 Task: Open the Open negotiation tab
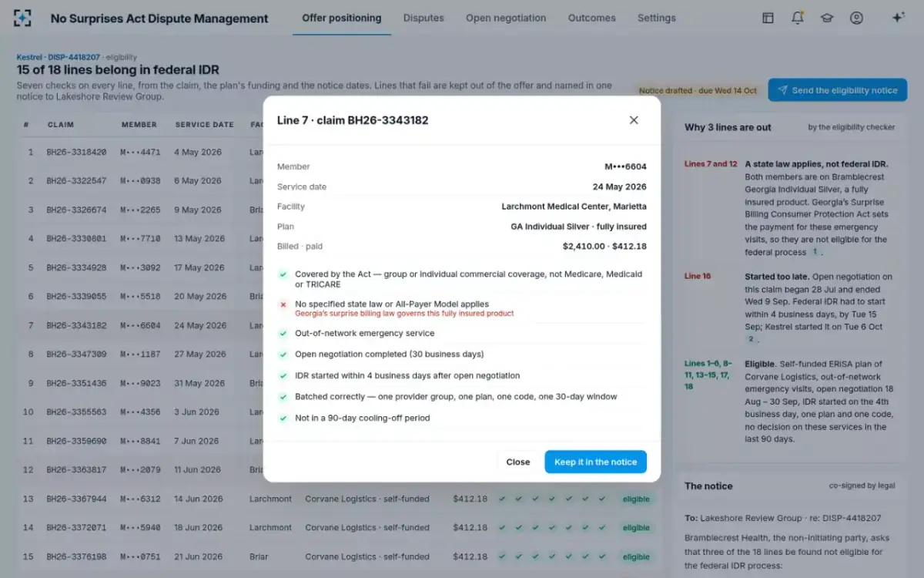(x=506, y=18)
